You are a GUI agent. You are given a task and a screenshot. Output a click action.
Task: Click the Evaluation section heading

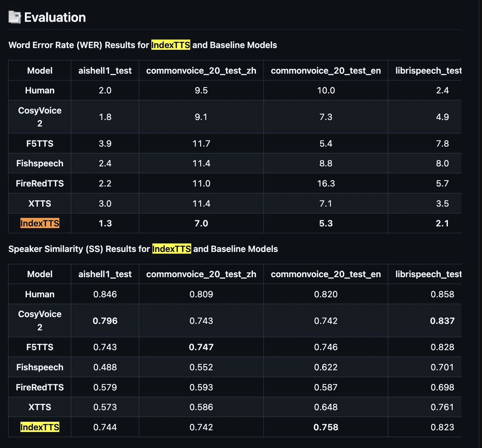point(55,17)
